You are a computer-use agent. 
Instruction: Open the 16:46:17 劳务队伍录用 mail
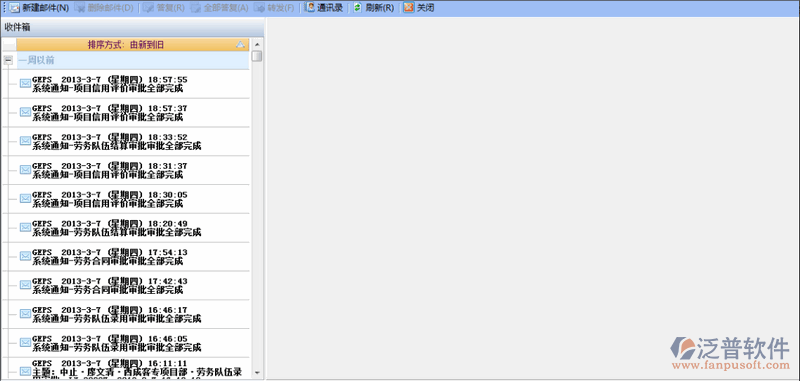129,314
